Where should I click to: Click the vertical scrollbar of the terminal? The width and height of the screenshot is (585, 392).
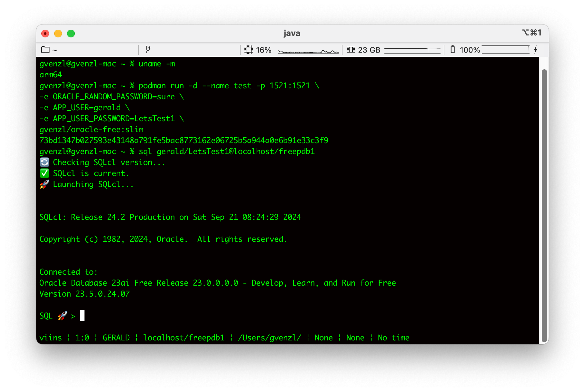point(544,206)
